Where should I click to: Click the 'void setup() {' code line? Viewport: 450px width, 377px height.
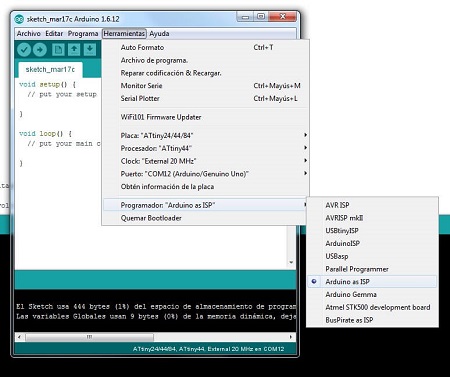point(47,85)
